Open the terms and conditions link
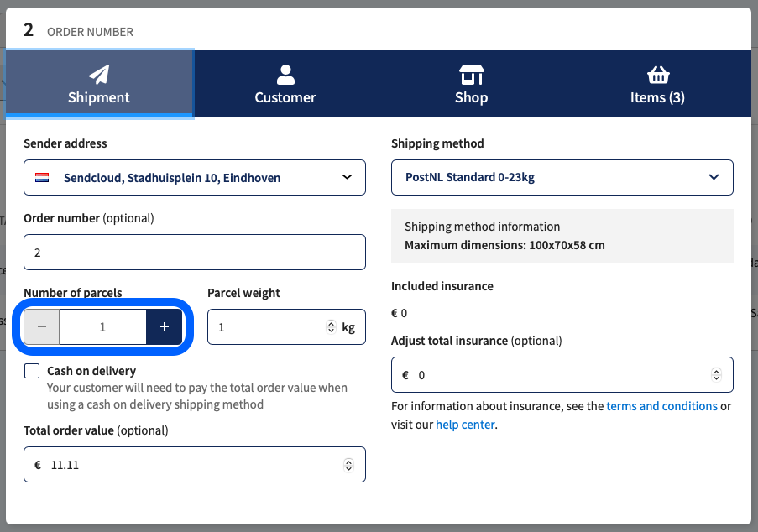 point(661,405)
